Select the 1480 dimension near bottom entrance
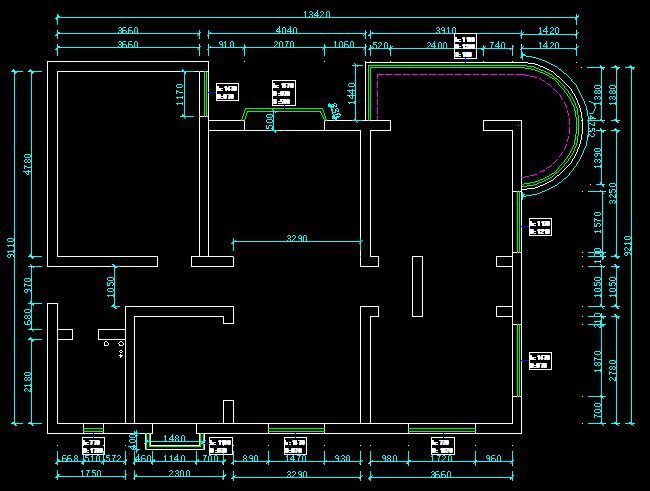Image resolution: width=650 pixels, height=491 pixels. click(x=173, y=438)
